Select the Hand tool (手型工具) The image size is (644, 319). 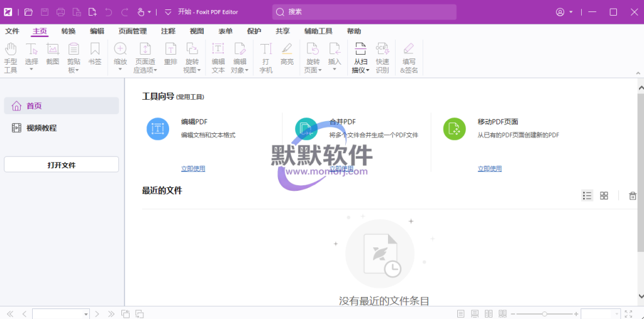11,57
